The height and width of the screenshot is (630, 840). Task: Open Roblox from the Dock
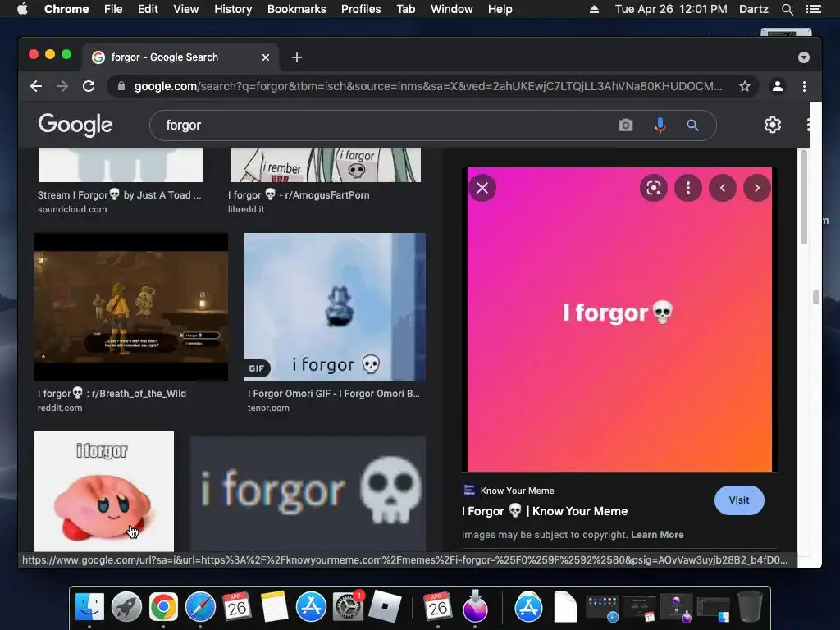385,607
